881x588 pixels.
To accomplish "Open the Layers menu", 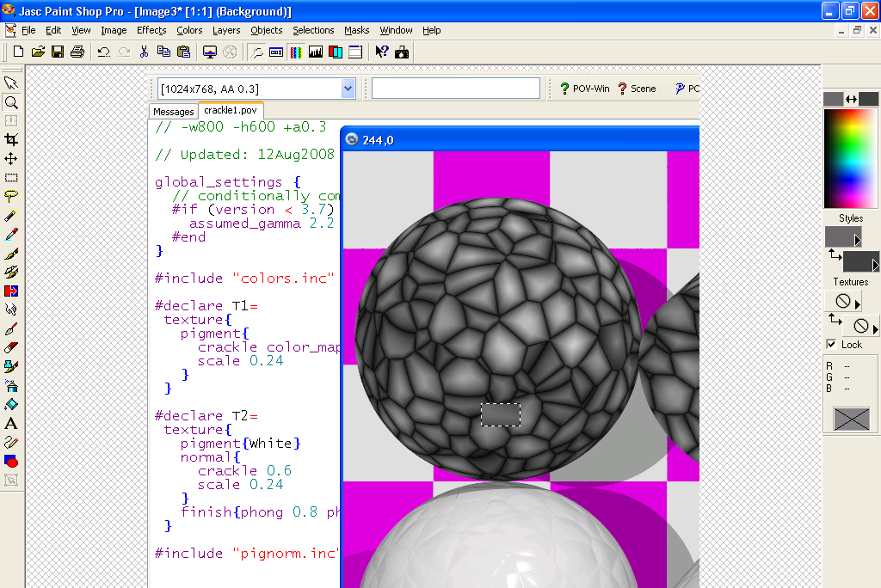I will click(x=226, y=30).
